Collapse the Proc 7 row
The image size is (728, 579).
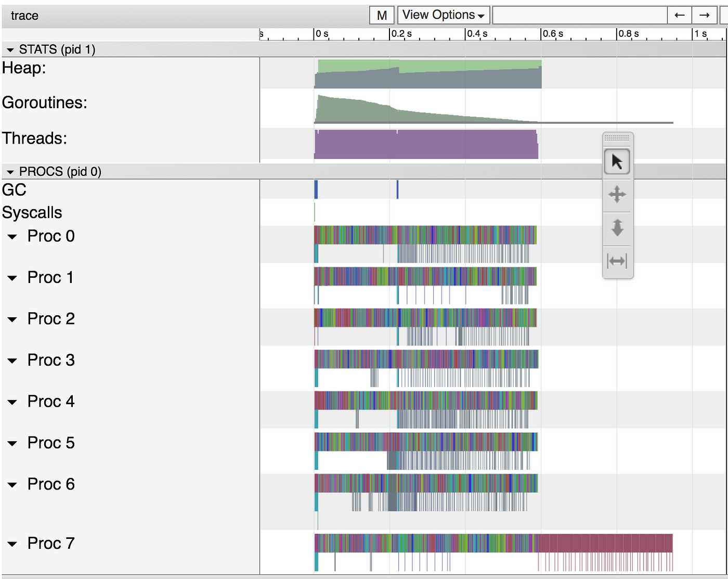pos(12,544)
